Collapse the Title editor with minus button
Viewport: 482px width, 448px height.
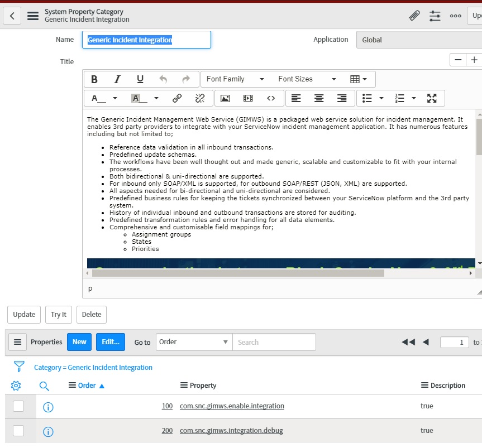pos(458,60)
